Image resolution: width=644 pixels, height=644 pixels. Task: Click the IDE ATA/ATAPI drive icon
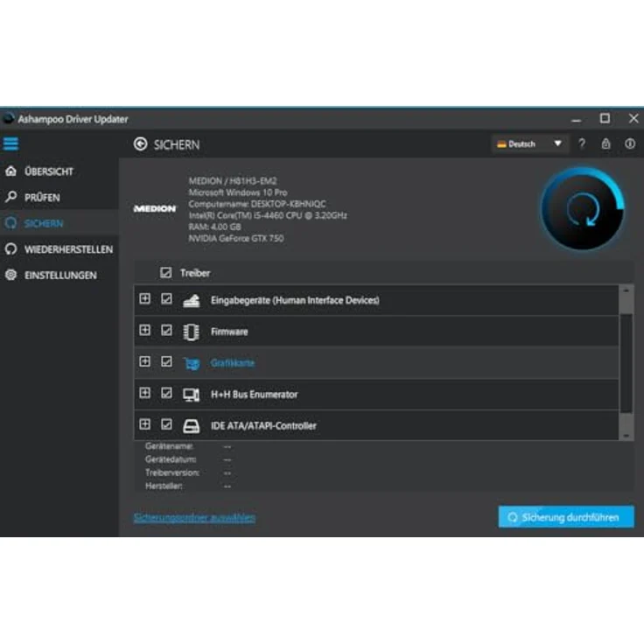click(x=191, y=426)
